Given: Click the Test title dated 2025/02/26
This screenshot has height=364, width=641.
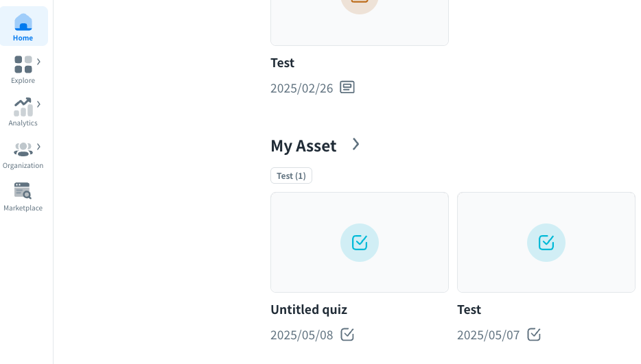Looking at the screenshot, I should coord(283,63).
